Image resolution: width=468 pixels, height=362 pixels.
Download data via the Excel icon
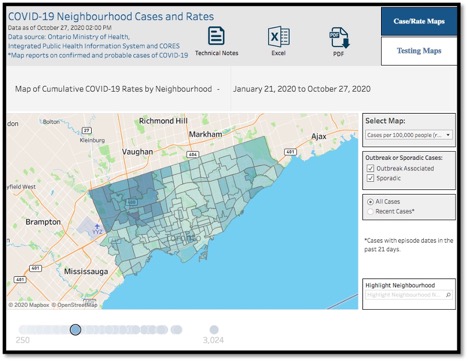click(279, 37)
